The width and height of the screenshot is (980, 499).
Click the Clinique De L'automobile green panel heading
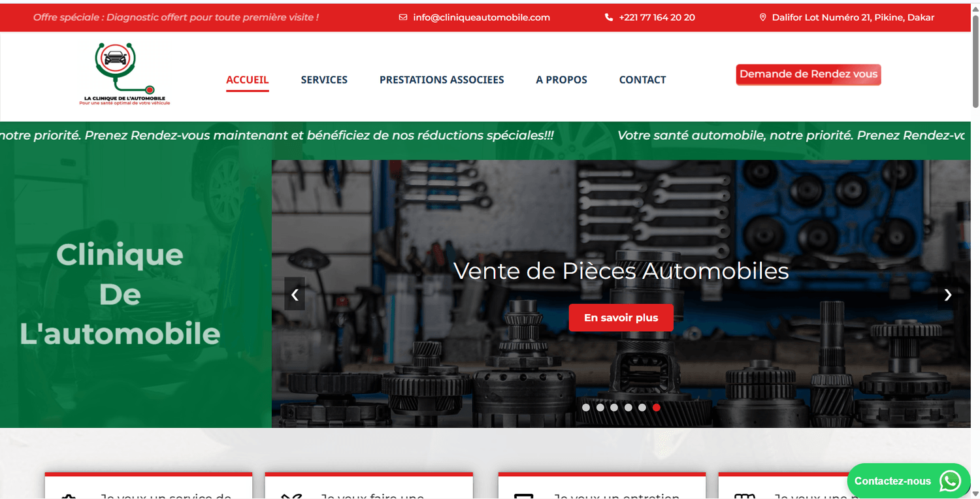coord(120,294)
